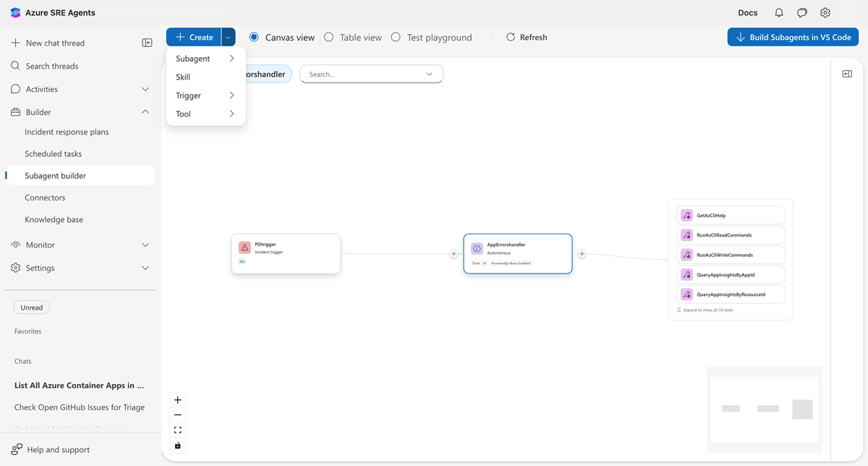Select the Table view radio button
This screenshot has height=466, width=868.
coord(329,37)
